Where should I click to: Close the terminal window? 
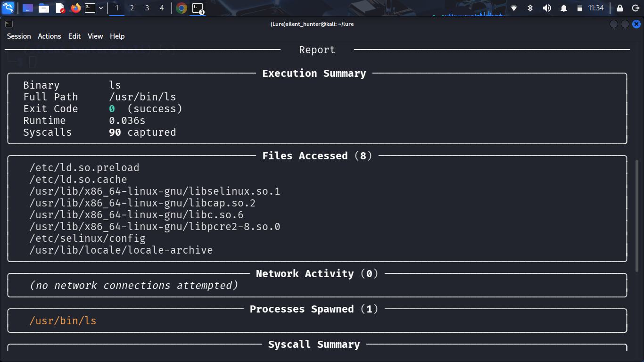coord(636,24)
